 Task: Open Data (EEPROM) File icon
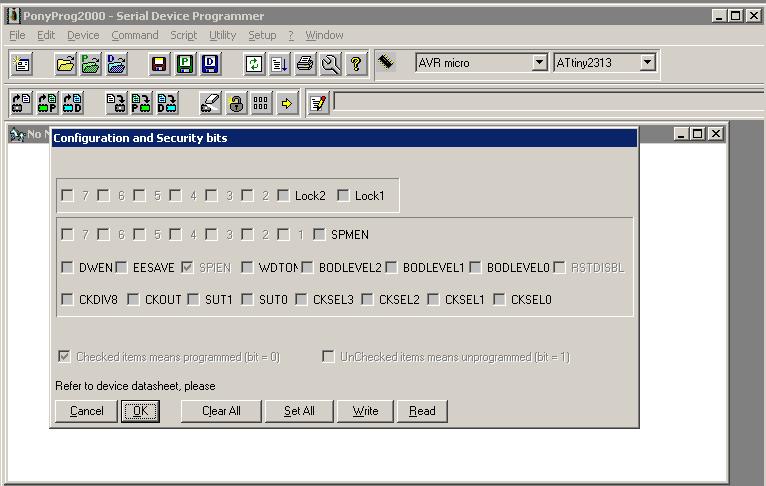(x=116, y=64)
